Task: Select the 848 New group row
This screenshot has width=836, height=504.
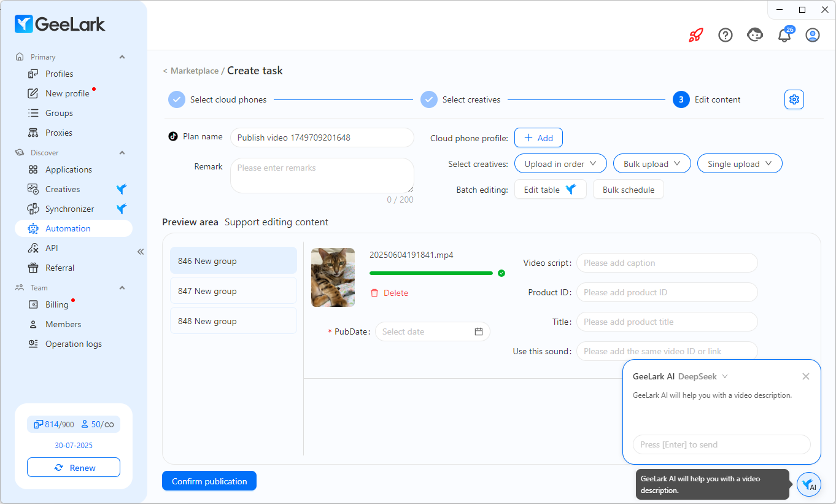Action: [233, 320]
